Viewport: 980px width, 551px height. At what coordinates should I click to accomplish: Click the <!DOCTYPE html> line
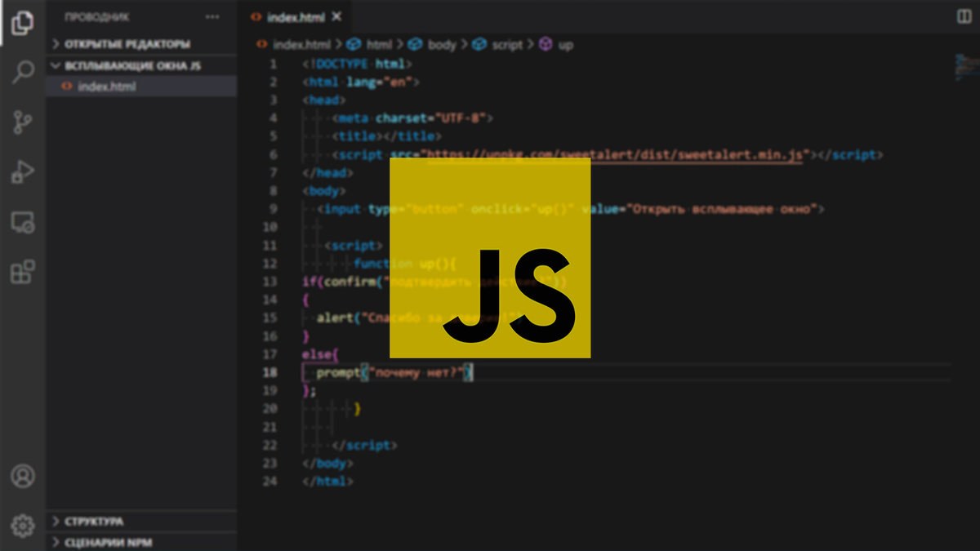click(357, 64)
